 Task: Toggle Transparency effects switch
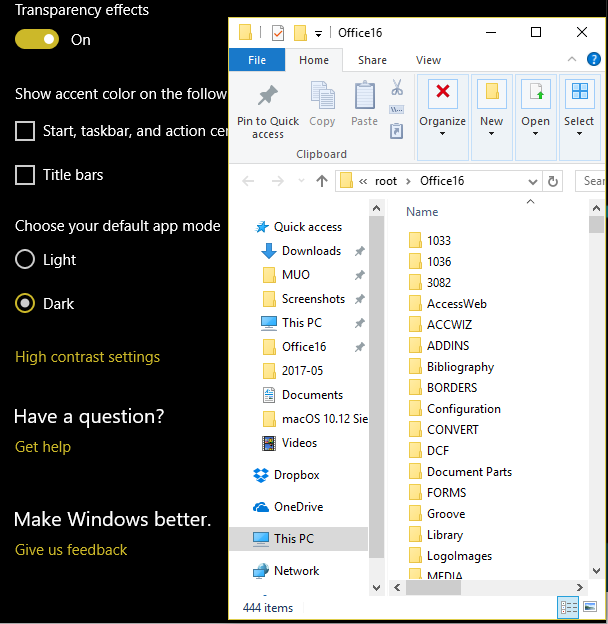click(37, 39)
